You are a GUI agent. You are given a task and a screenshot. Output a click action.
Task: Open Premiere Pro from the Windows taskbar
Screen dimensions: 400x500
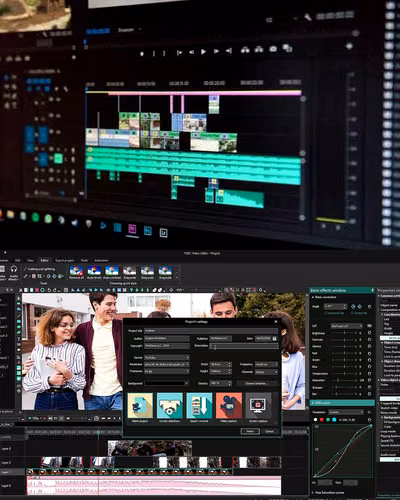click(x=133, y=229)
